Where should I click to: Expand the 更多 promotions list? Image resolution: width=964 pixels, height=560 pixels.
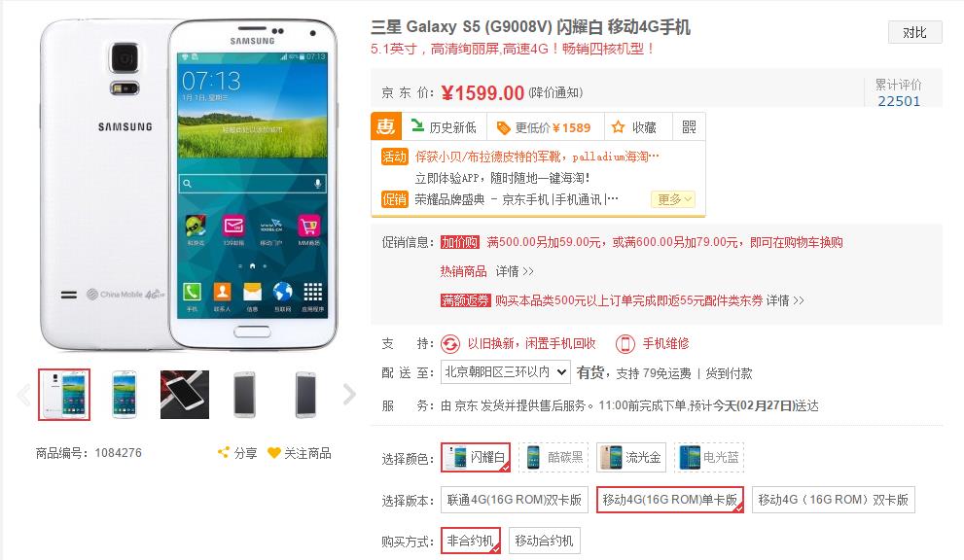pos(673,199)
